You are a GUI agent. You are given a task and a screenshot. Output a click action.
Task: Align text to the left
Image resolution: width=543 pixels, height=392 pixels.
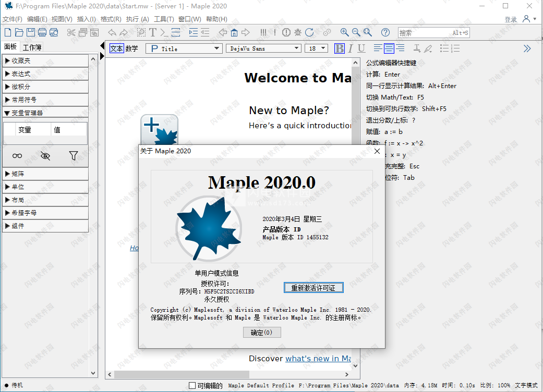[x=378, y=48]
